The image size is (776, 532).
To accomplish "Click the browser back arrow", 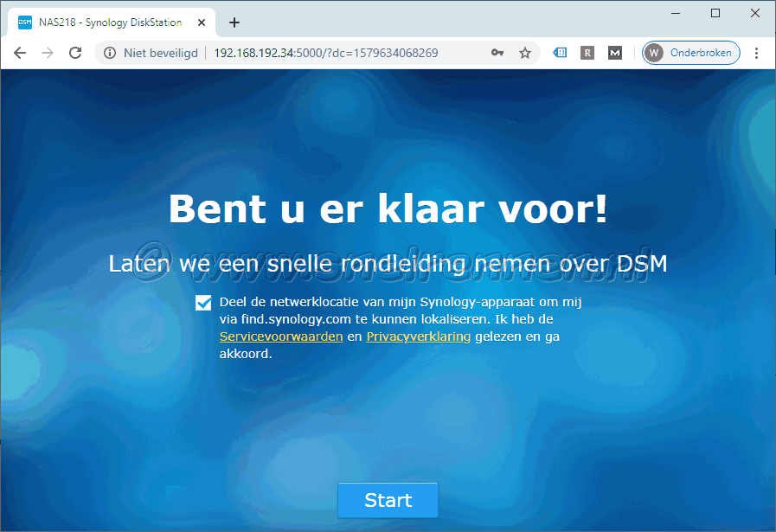I will pyautogui.click(x=20, y=53).
